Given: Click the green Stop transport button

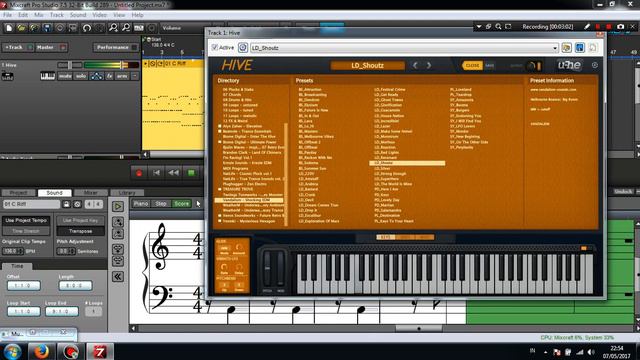Looking at the screenshot, I should click(191, 173).
